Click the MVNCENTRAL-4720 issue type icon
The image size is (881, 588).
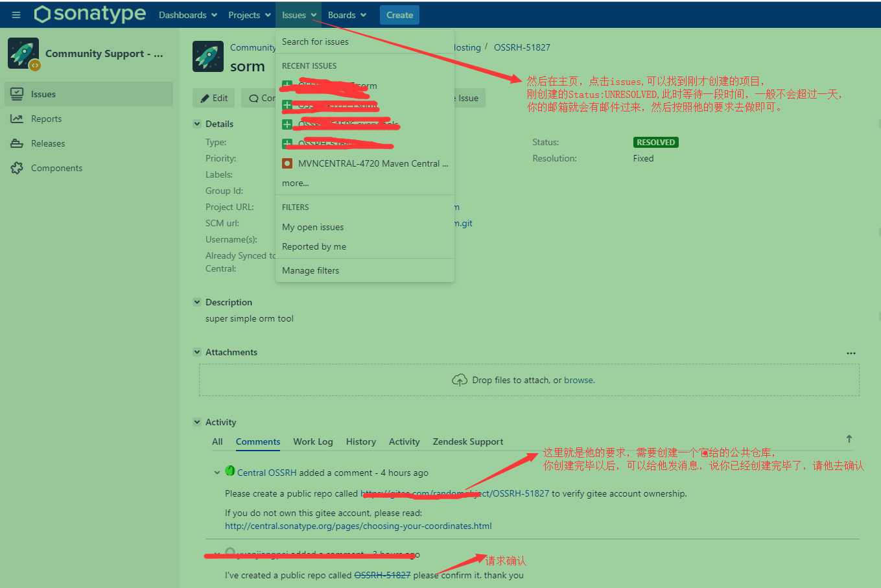tap(287, 163)
